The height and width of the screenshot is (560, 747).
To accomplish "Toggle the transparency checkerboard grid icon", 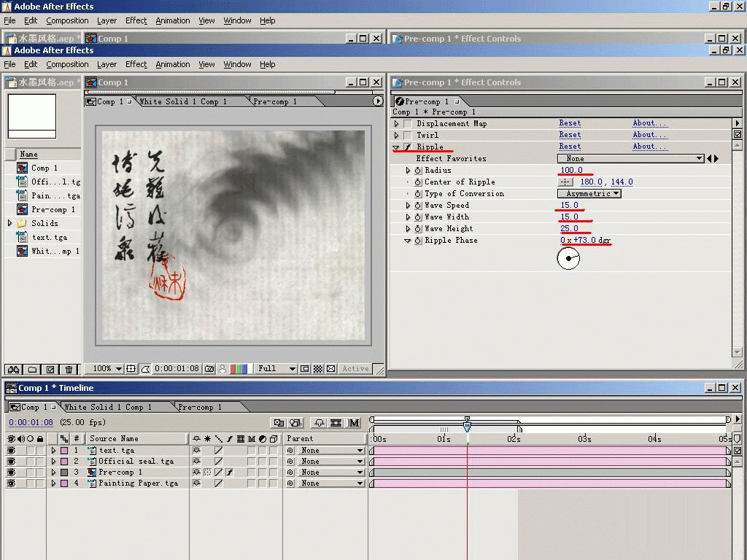I will 318,368.
